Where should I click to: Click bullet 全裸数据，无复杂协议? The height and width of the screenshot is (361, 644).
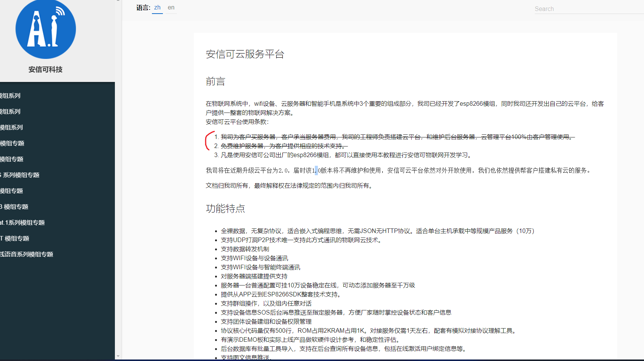(x=378, y=231)
